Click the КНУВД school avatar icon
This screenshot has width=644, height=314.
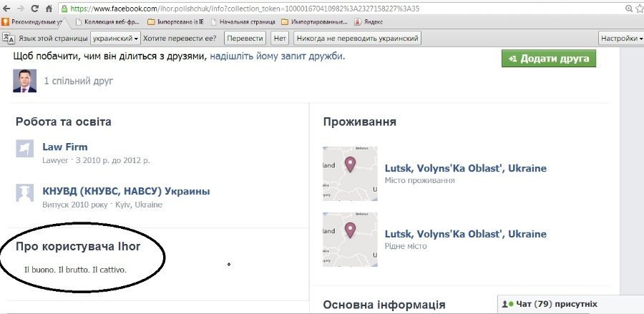(24, 192)
